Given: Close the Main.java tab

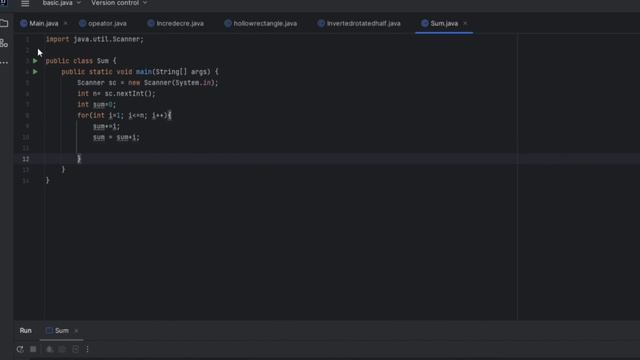Looking at the screenshot, I should (x=65, y=24).
